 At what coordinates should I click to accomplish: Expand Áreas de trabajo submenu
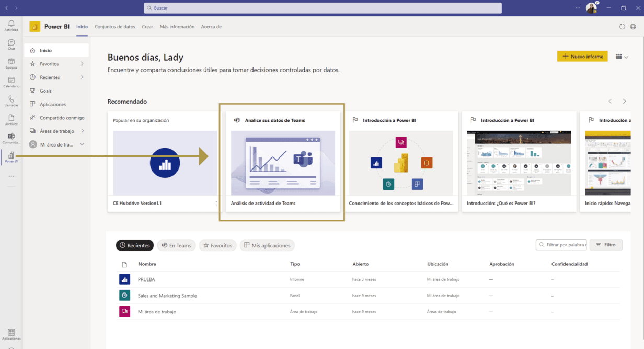82,131
